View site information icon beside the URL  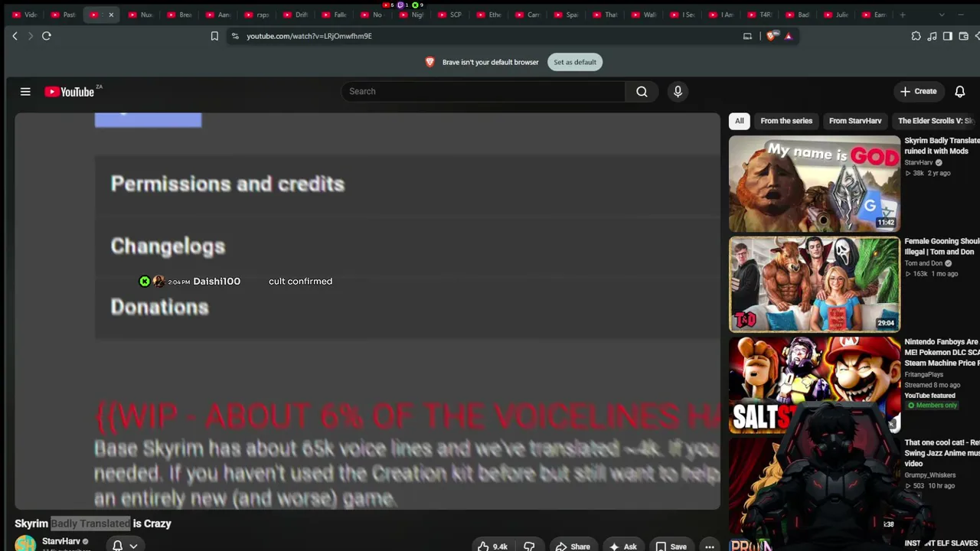235,36
